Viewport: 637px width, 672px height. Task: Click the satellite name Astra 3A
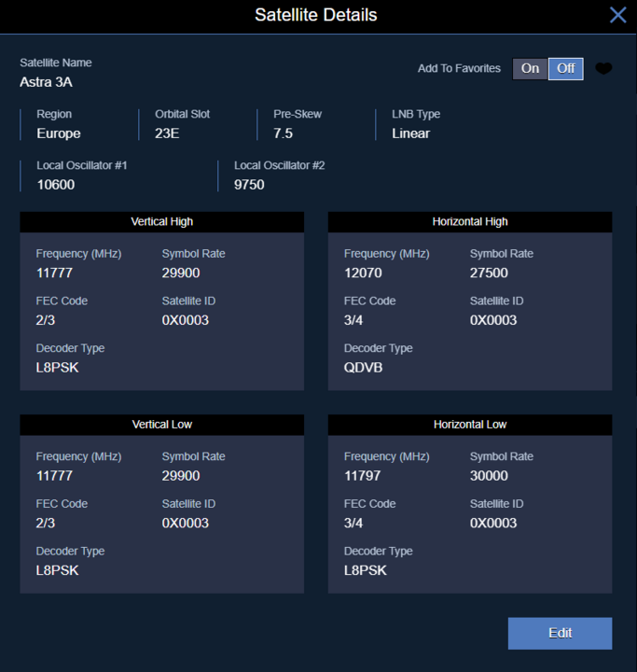48,81
